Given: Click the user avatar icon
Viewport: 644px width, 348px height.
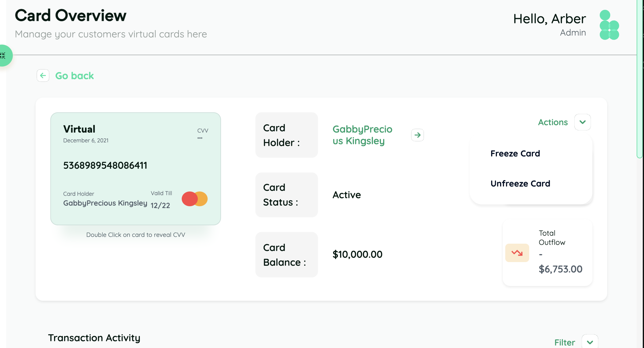Looking at the screenshot, I should point(609,25).
